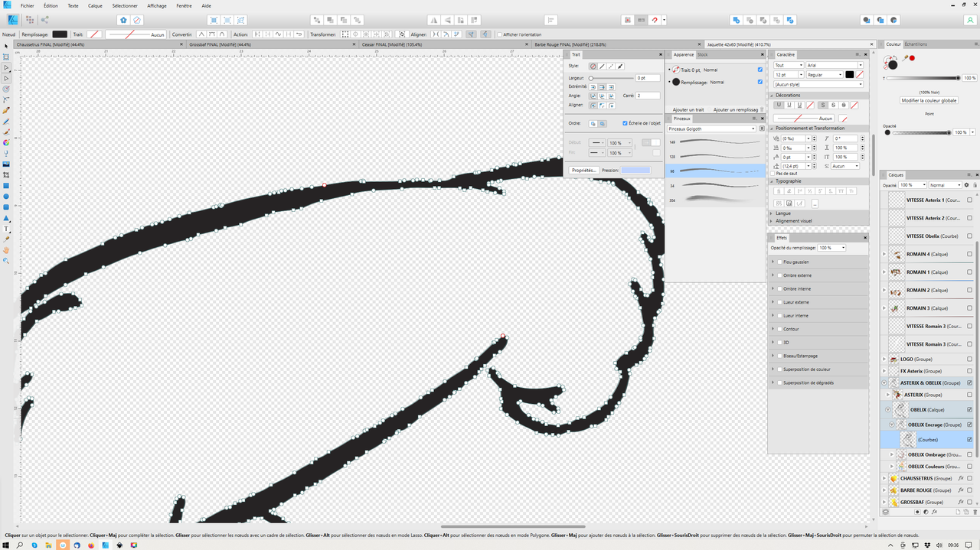Toggle Échelle de l'objet checkbox
980x550 pixels.
[626, 123]
